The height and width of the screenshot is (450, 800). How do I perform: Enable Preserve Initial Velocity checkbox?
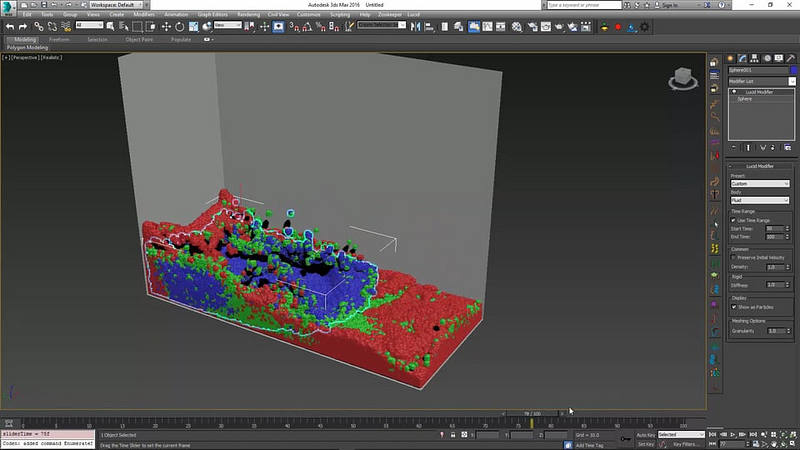[x=734, y=258]
